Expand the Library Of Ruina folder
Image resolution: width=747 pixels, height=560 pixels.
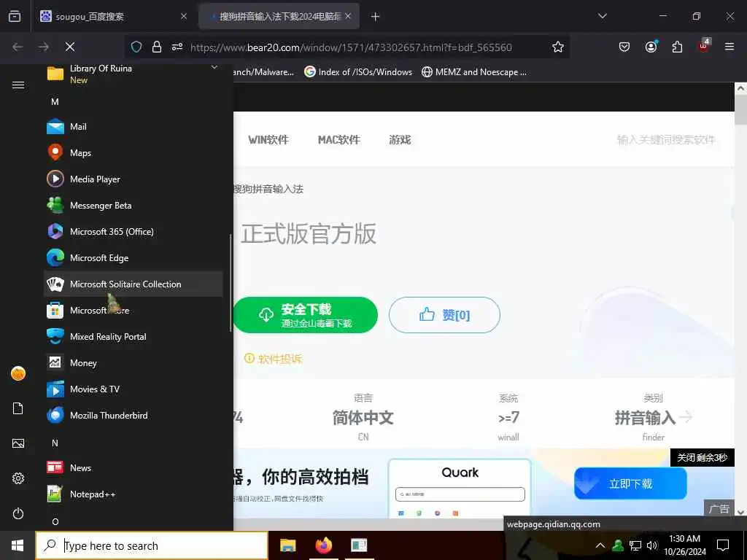pos(133,74)
